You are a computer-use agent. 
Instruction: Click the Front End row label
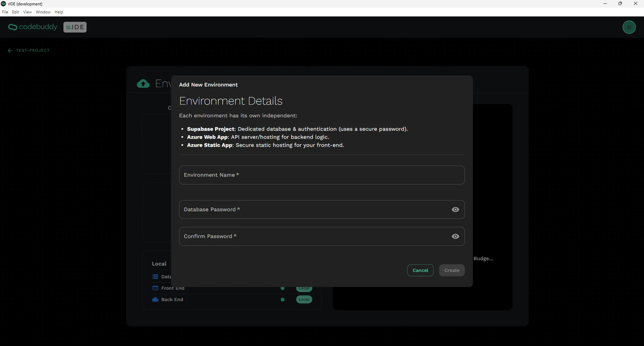pos(173,288)
